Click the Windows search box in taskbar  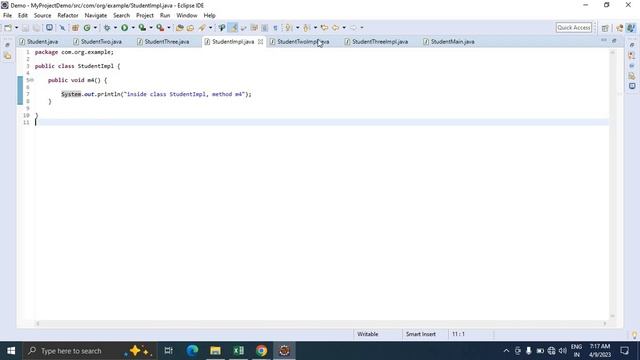89,351
